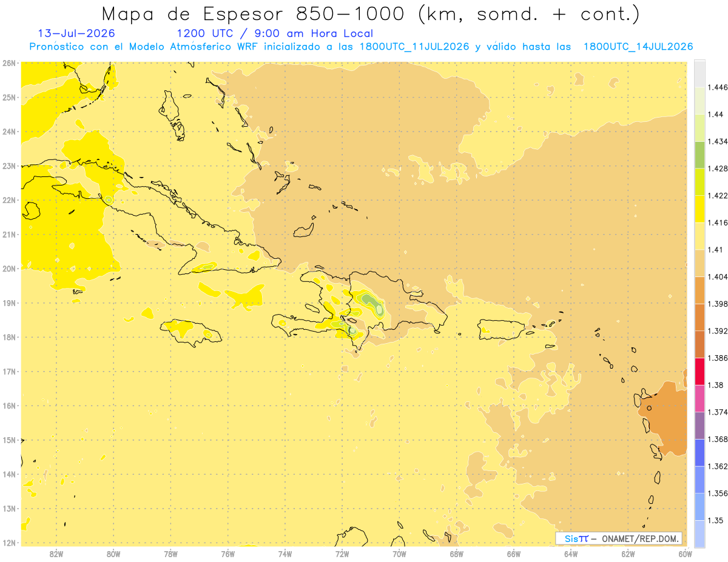This screenshot has width=728, height=562.
Task: Click longitude axis label '62W'
Action: pos(628,554)
